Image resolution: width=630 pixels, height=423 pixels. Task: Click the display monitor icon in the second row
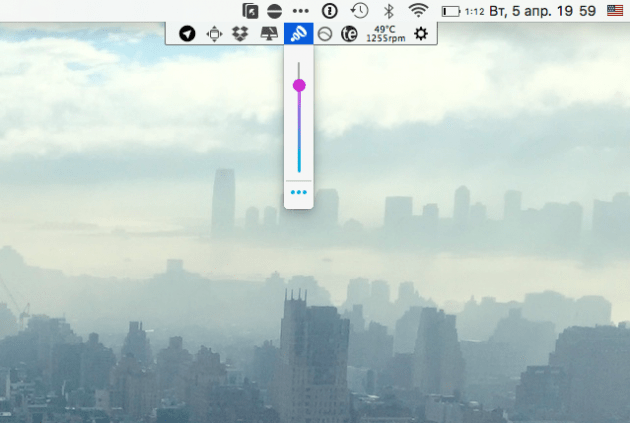tap(269, 34)
